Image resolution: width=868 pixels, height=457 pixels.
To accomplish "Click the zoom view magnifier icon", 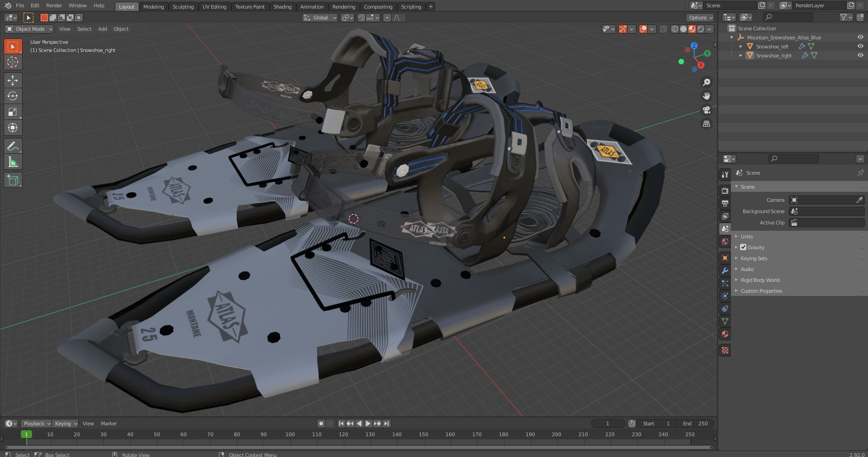I will [707, 82].
